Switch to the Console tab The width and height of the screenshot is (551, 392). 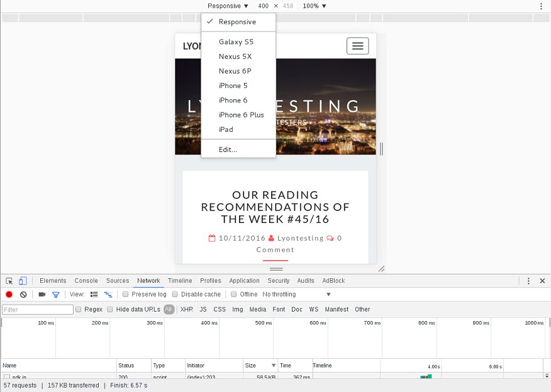pyautogui.click(x=86, y=281)
